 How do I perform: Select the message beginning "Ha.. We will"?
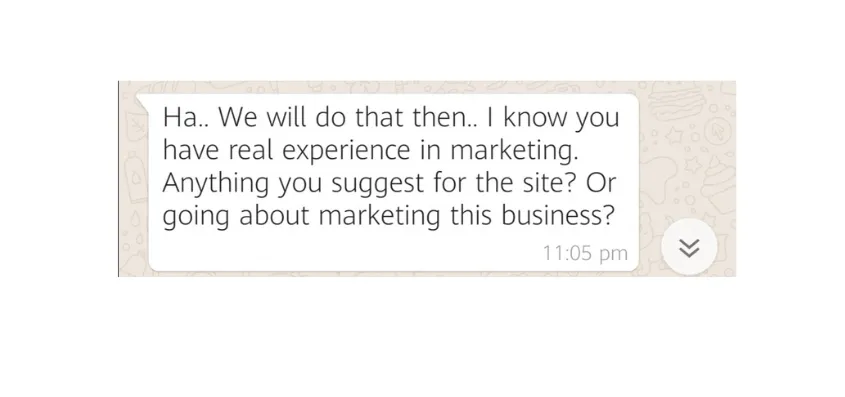[x=393, y=182]
